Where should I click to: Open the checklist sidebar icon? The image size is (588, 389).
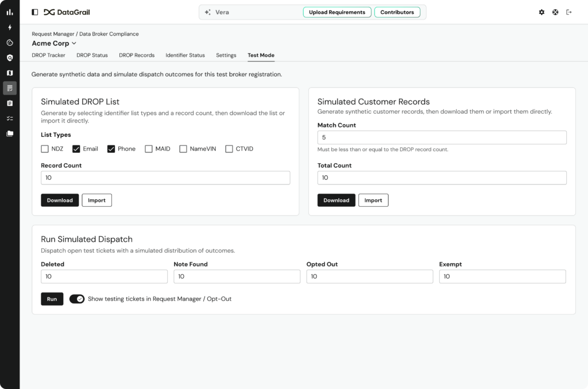click(10, 118)
